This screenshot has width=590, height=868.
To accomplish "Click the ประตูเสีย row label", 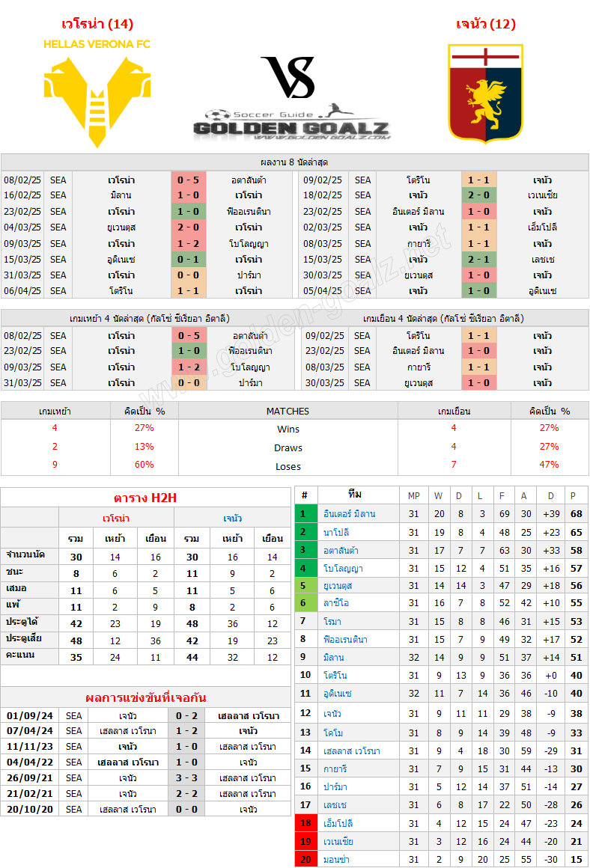I will [x=24, y=638].
